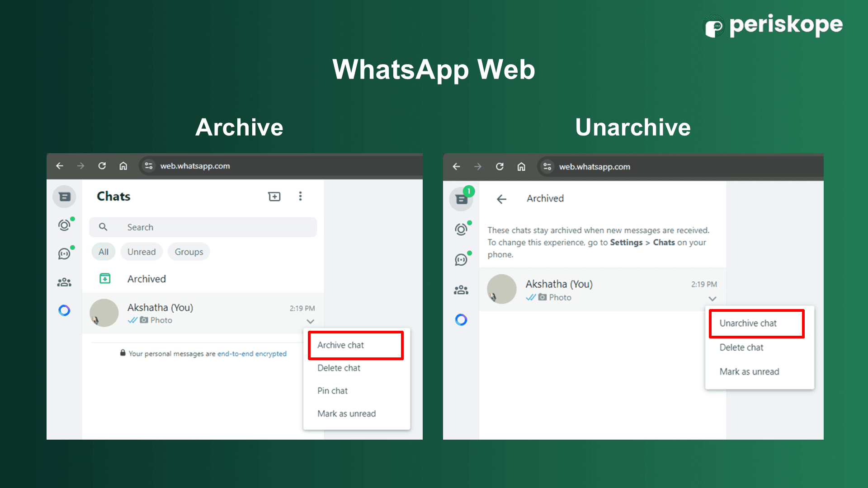Select Pin chat menu option
Screen dimensions: 868x488
click(333, 391)
